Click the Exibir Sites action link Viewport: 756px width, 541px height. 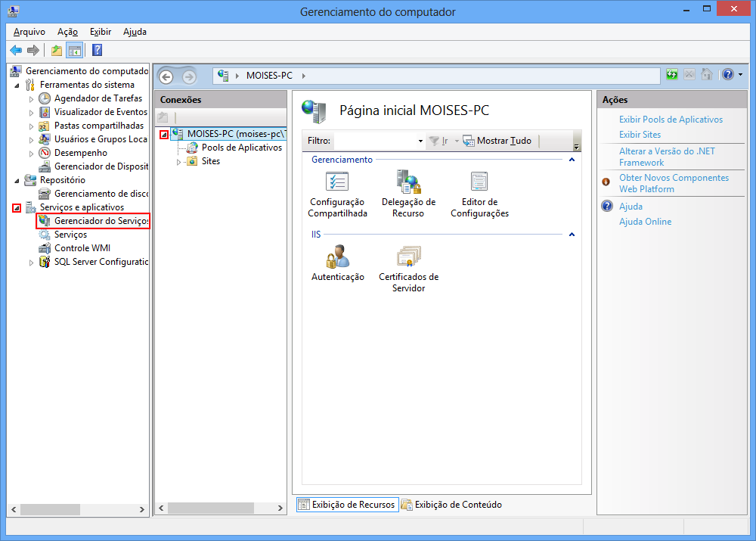640,135
